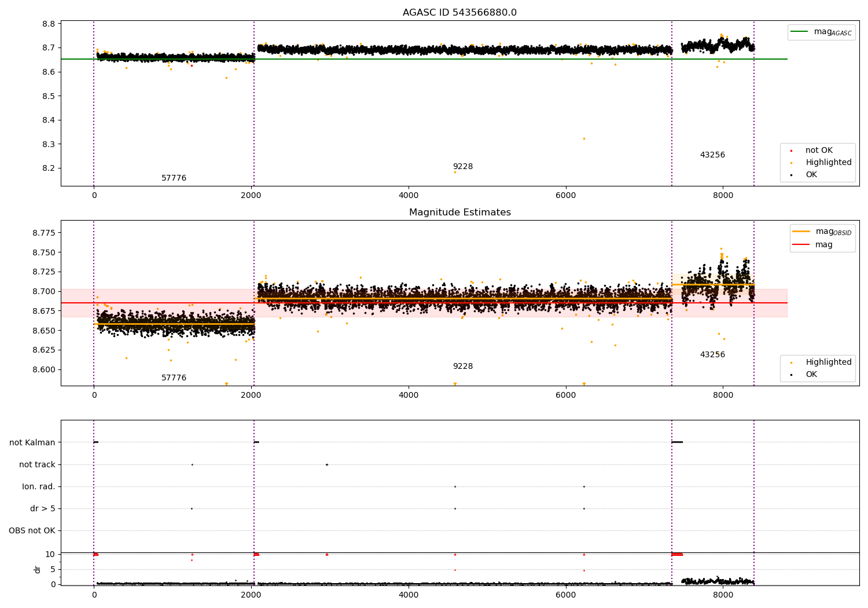The image size is (868, 608).
Task: Click obsid label 57776 in Magnitude Estimates plot
Action: tap(174, 378)
